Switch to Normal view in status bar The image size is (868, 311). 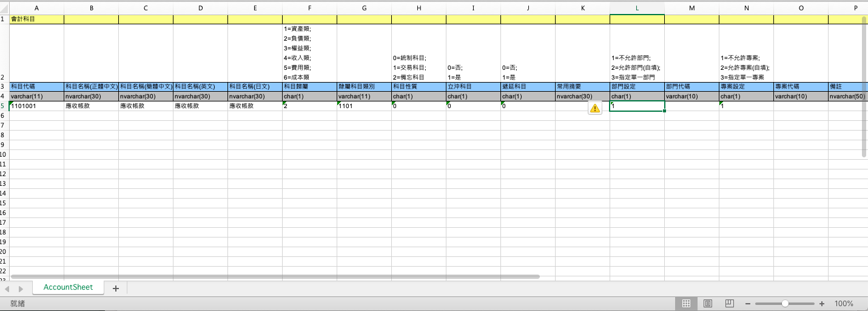point(686,303)
